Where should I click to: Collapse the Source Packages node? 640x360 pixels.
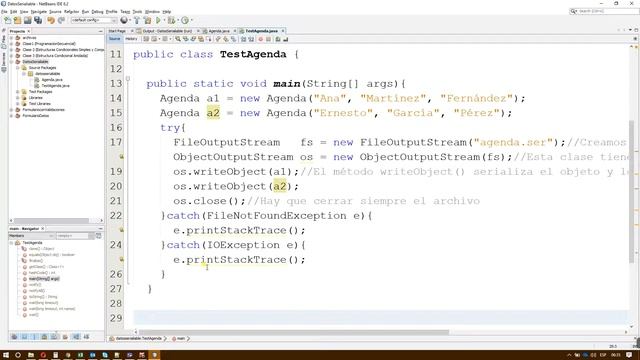[x=18, y=68]
